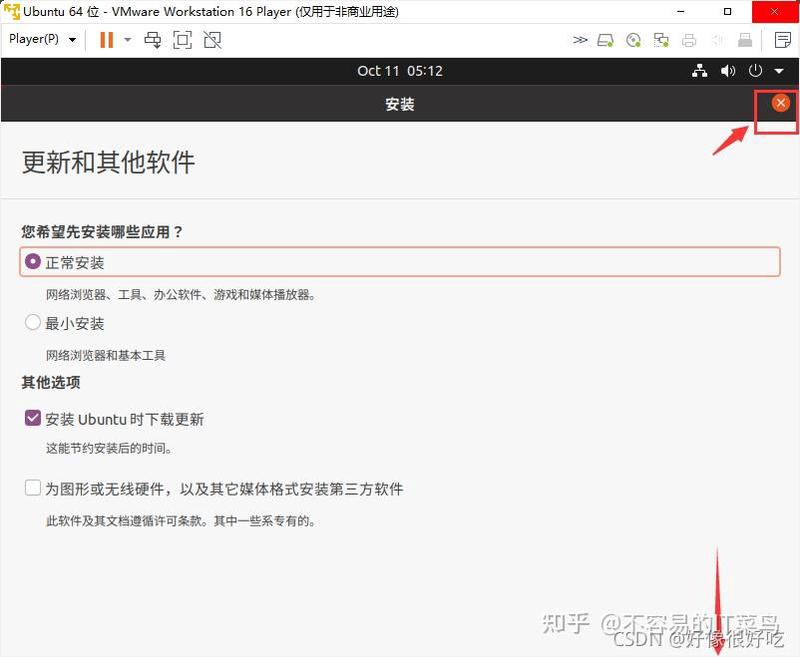Image resolution: width=800 pixels, height=657 pixels.
Task: Uncheck 安装 Ubuntu 时下载更新 checkbox
Action: [33, 418]
